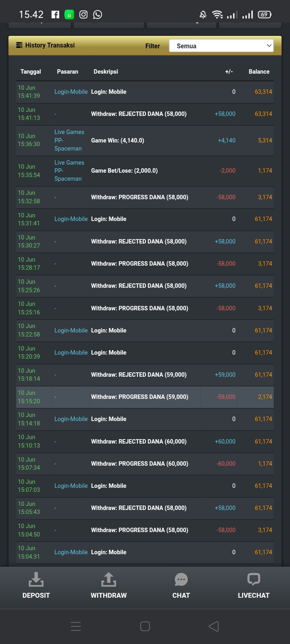
Task: Open the Android recent apps menu icon
Action: pos(76,626)
